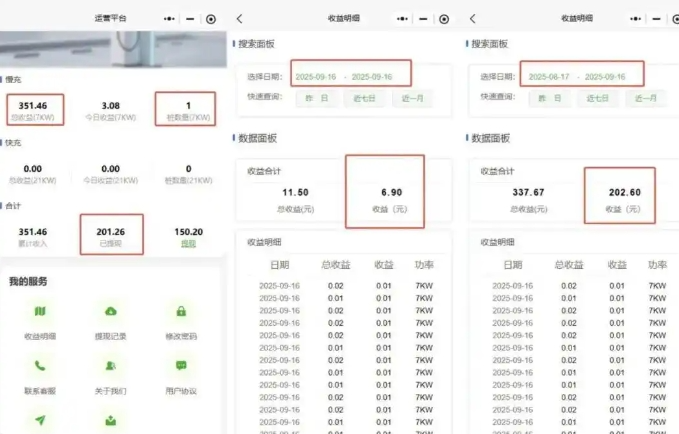Image resolution: width=679 pixels, height=434 pixels.
Task: Open the 收益明细 map icon
Action: pyautogui.click(x=40, y=312)
